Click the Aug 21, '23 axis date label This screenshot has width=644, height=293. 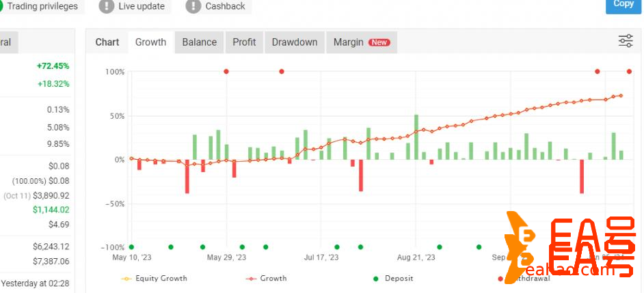pyautogui.click(x=416, y=257)
